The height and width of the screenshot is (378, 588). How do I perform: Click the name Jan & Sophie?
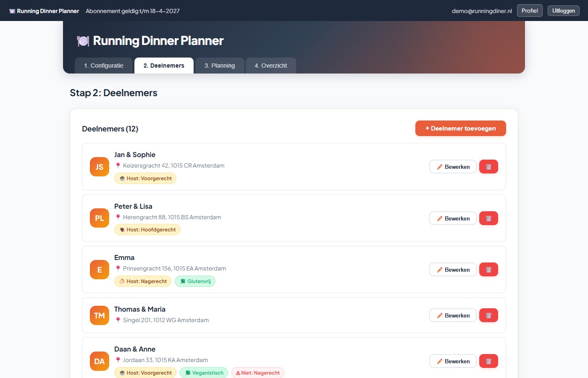pos(135,155)
